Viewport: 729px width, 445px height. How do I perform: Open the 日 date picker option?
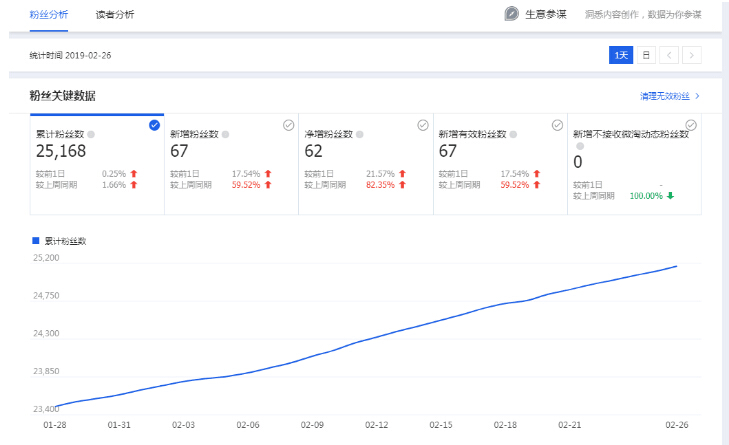pos(646,55)
